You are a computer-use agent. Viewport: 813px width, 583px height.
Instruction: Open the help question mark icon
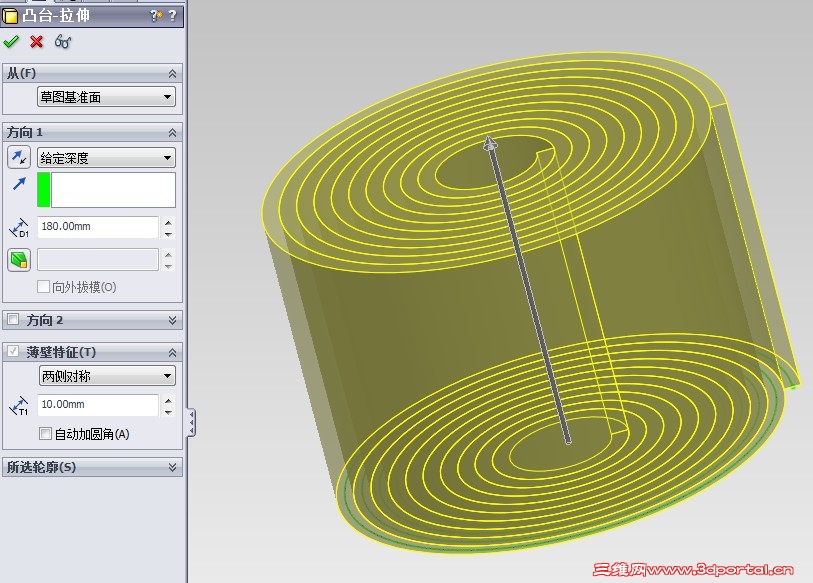(173, 16)
